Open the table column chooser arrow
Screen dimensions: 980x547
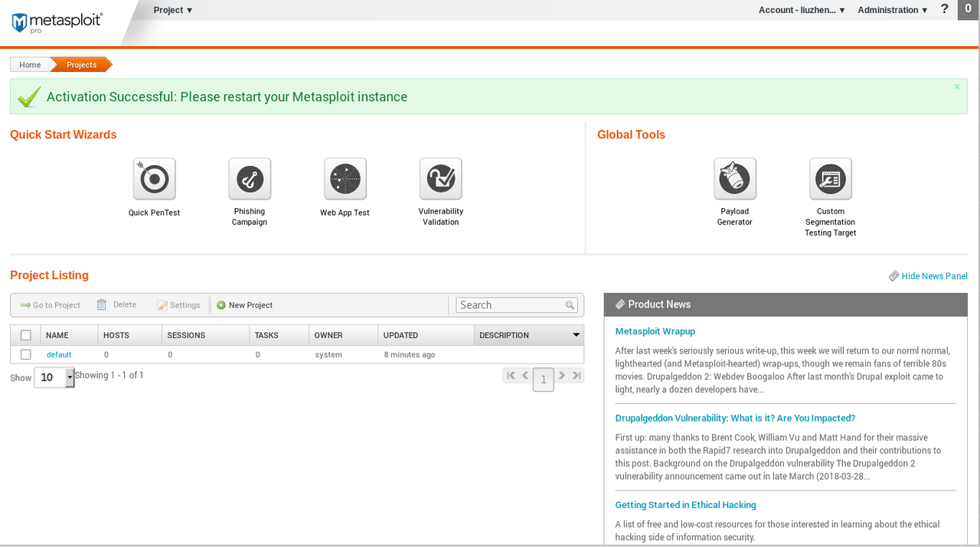point(577,335)
